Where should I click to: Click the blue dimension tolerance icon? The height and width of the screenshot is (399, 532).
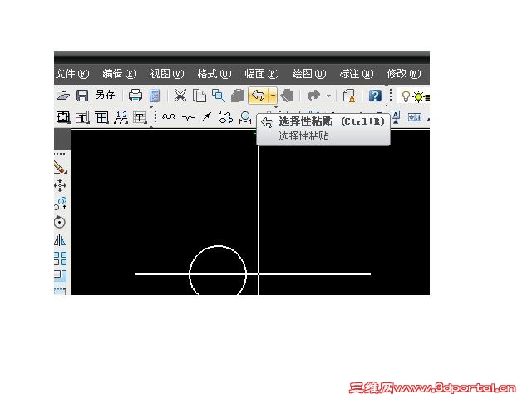pyautogui.click(x=415, y=117)
